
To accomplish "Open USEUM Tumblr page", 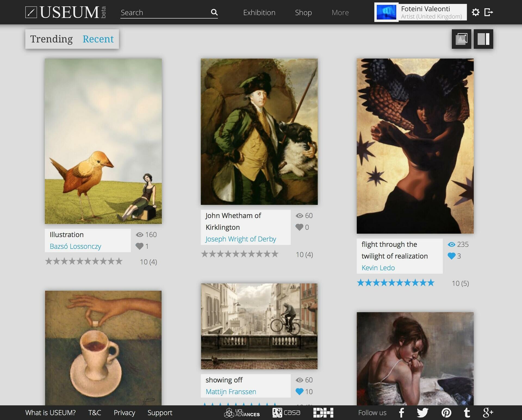I will [x=467, y=413].
